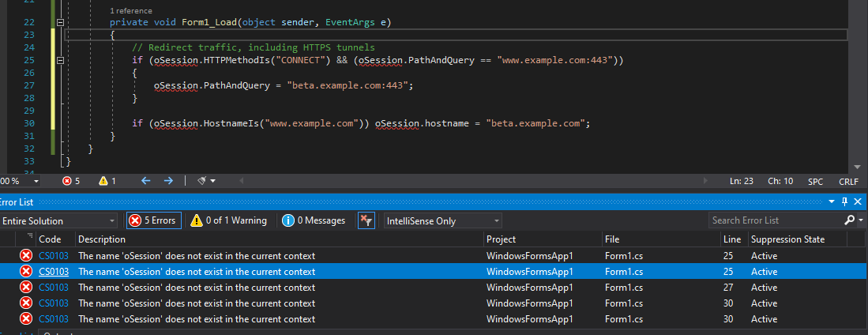Navigate backward with the left arrow
The width and height of the screenshot is (868, 335).
pyautogui.click(x=145, y=181)
